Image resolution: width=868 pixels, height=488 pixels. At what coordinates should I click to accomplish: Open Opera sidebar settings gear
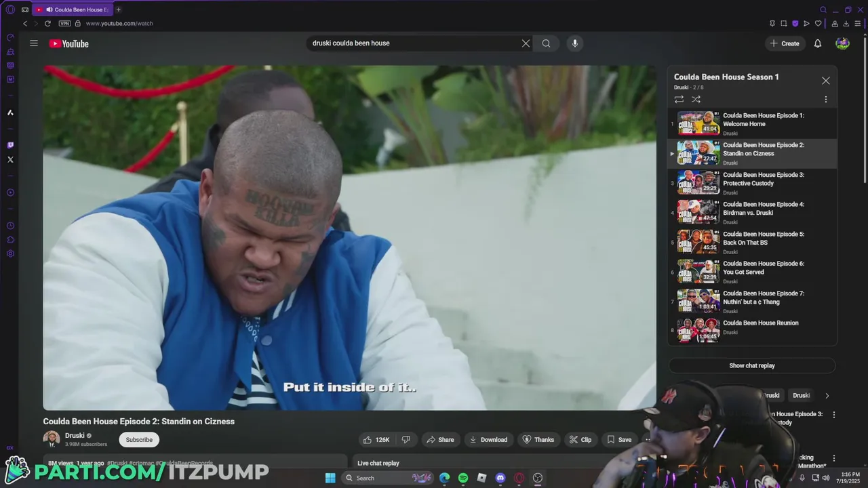(x=10, y=253)
